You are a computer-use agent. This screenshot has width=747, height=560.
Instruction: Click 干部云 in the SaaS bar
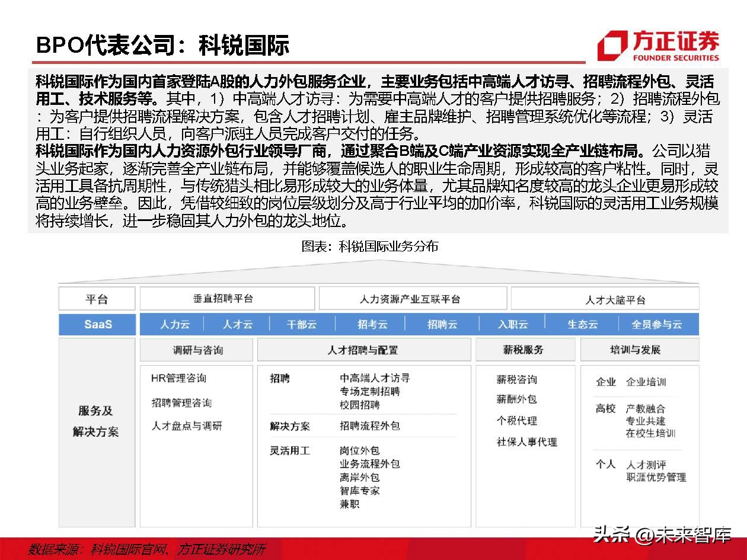coord(302,325)
